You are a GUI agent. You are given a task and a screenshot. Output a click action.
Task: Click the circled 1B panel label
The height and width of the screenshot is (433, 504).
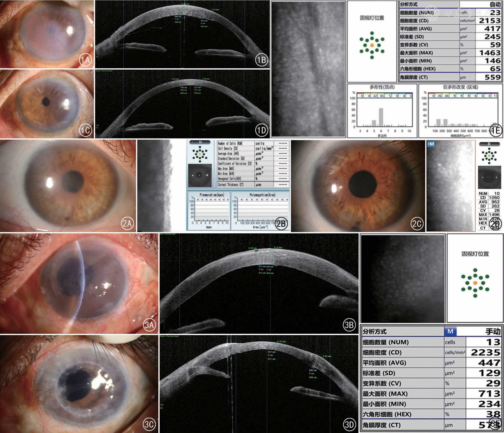[x=261, y=60]
